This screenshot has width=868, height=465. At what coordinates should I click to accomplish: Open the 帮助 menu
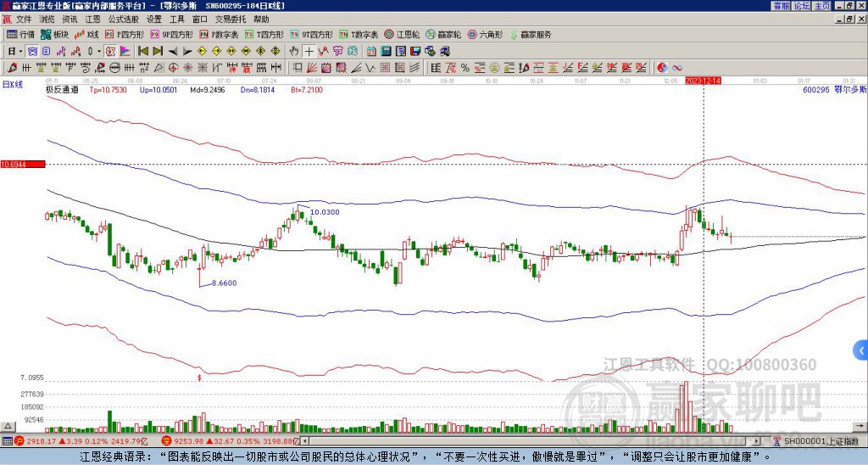coord(261,20)
